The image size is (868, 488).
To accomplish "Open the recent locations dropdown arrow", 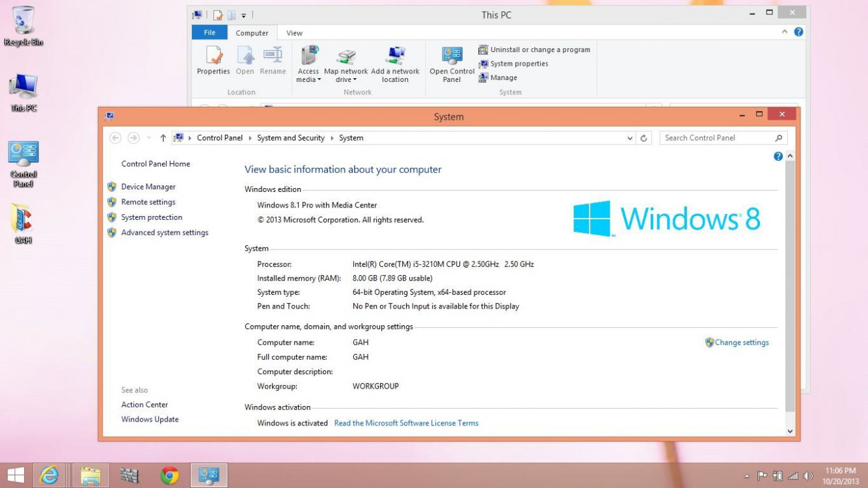I will click(149, 138).
